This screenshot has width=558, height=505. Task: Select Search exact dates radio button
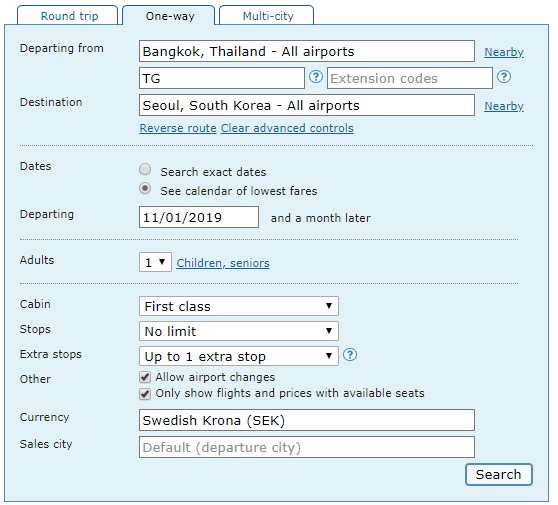tap(145, 169)
